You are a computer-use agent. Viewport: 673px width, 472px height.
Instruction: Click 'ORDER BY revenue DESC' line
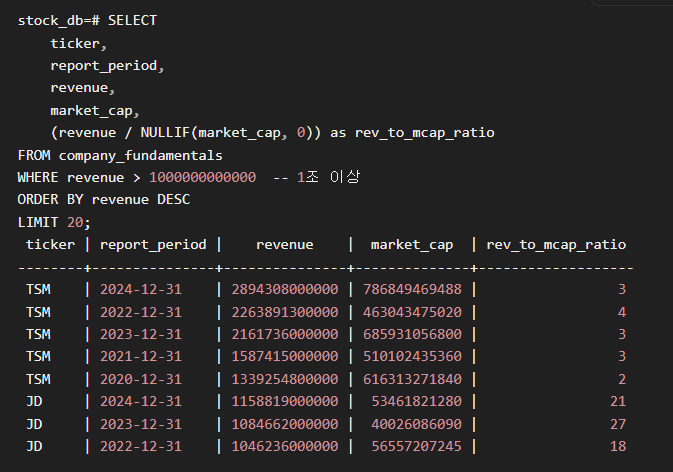pyautogui.click(x=103, y=200)
